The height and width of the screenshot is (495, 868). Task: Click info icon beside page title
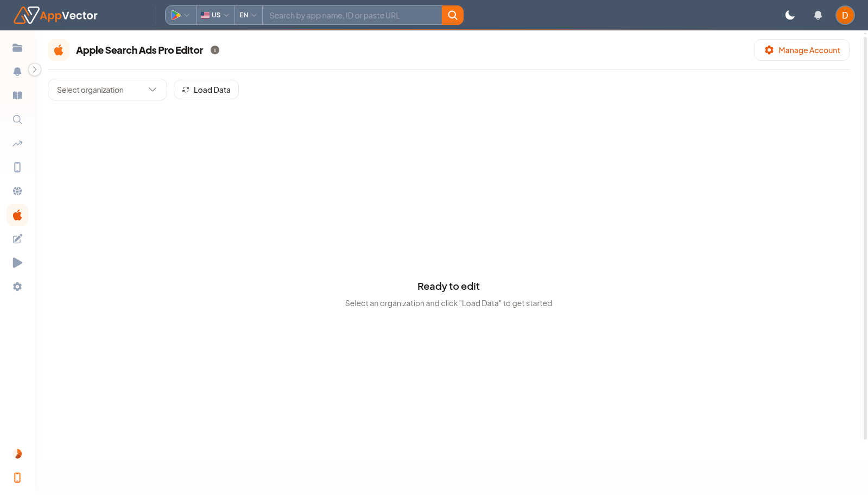tap(215, 50)
